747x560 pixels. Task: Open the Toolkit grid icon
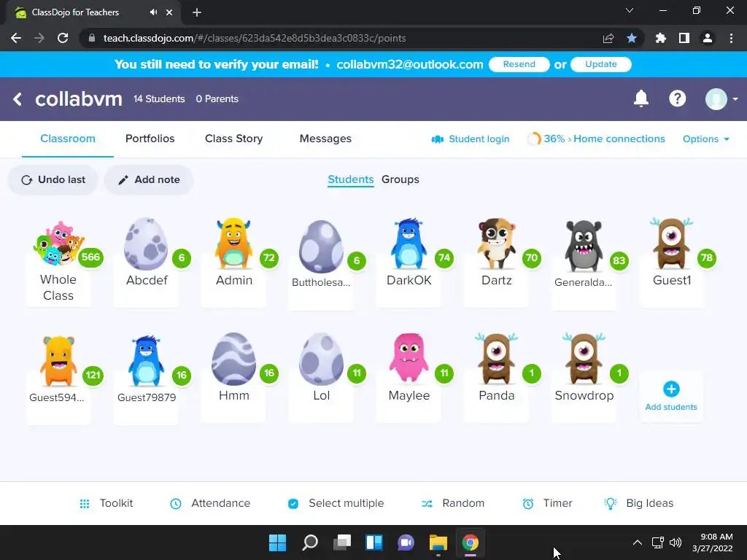tap(85, 503)
